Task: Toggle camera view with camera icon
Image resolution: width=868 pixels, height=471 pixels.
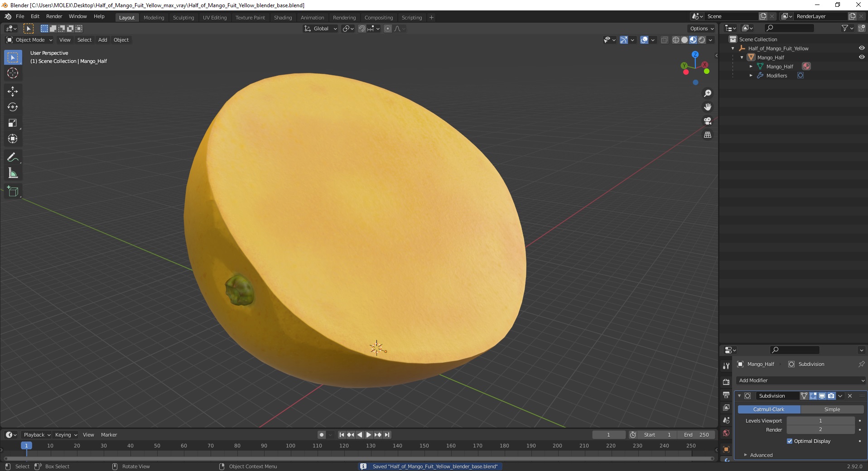Action: point(708,121)
